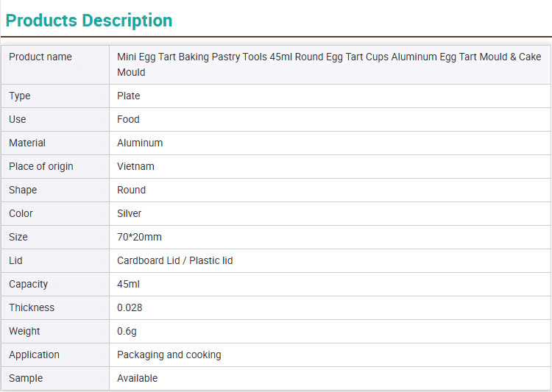Click the 70*20mm size value

tap(139, 237)
